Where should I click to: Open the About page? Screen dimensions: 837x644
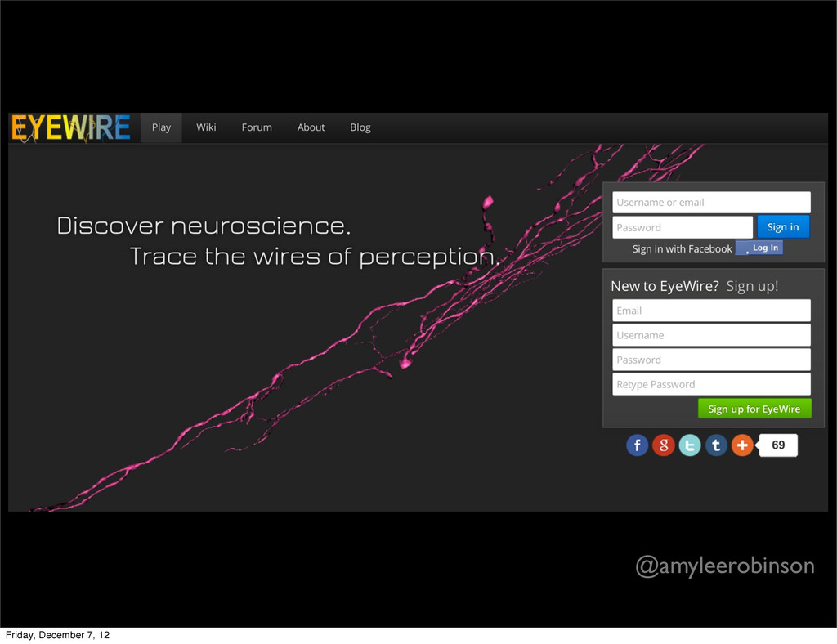pyautogui.click(x=311, y=127)
